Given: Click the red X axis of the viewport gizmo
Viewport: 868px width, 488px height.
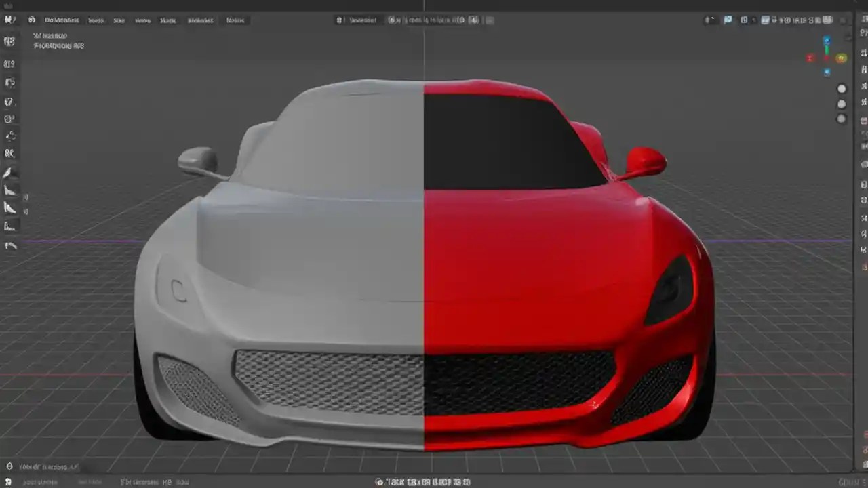Looking at the screenshot, I should click(x=810, y=58).
